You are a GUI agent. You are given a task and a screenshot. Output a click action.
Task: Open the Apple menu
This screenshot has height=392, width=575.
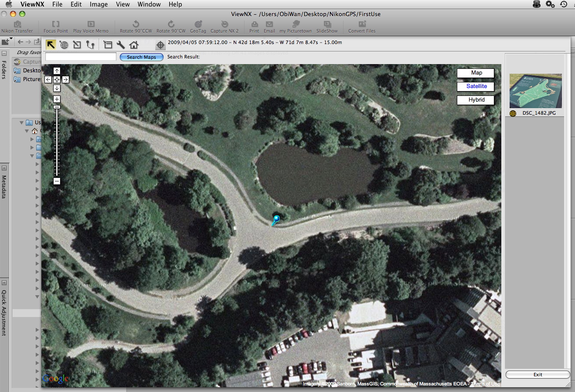pos(9,4)
